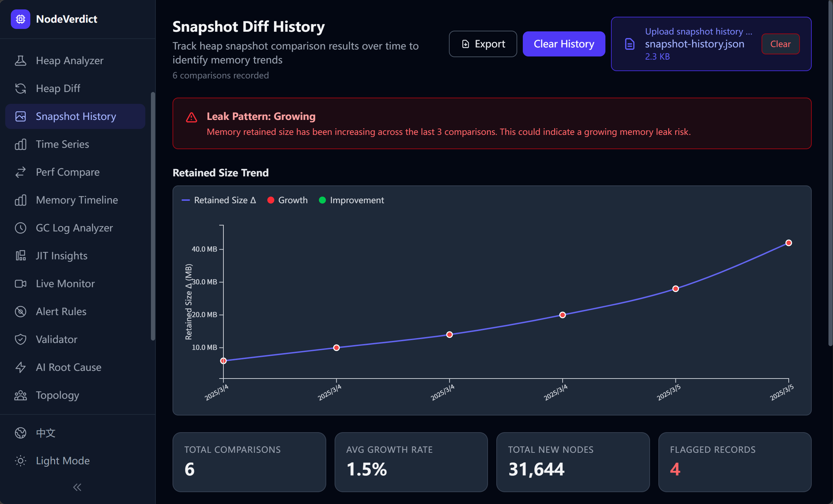Click the Time Series bar chart icon
Viewport: 833px width, 504px height.
click(x=21, y=144)
